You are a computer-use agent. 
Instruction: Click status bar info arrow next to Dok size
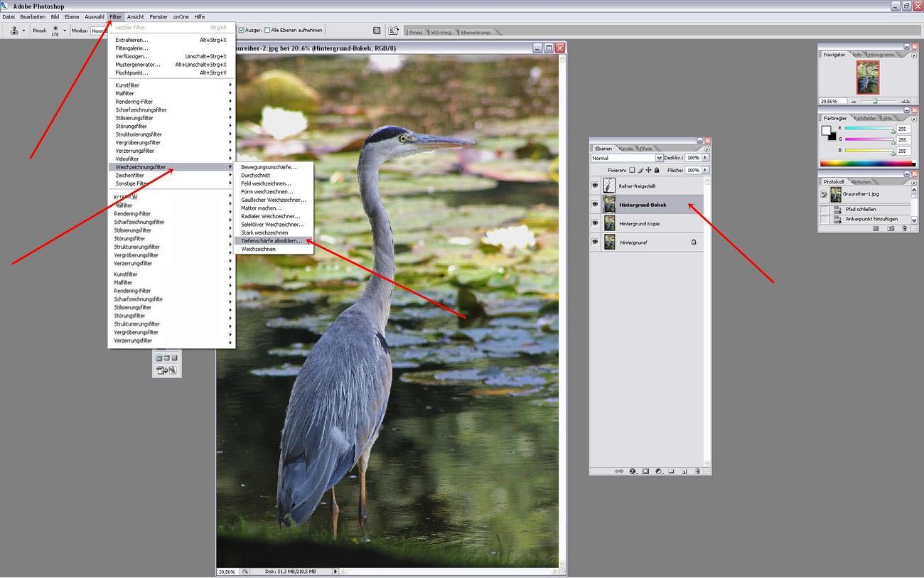pyautogui.click(x=335, y=572)
